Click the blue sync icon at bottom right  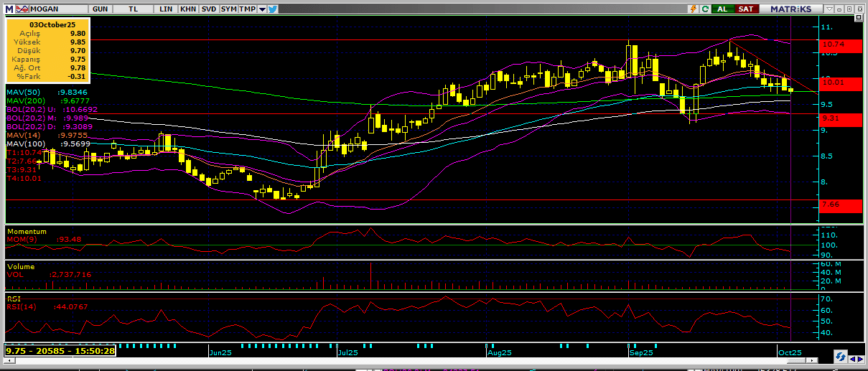click(839, 357)
